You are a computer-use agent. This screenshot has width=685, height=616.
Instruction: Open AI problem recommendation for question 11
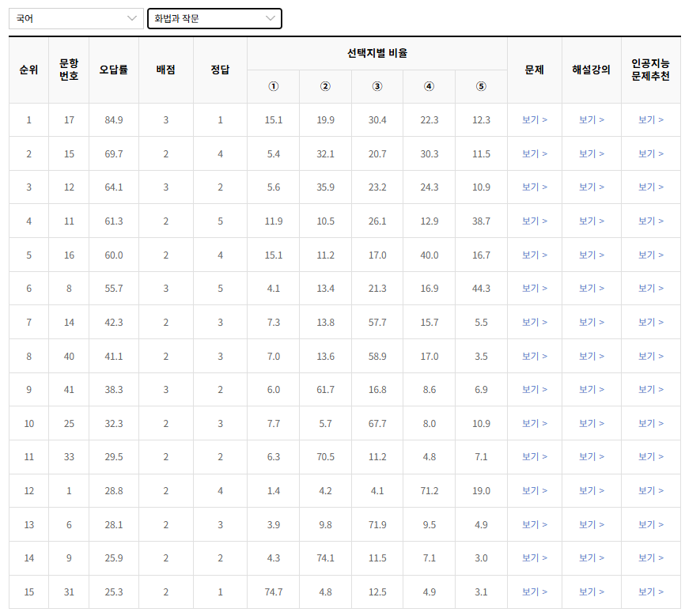(651, 221)
